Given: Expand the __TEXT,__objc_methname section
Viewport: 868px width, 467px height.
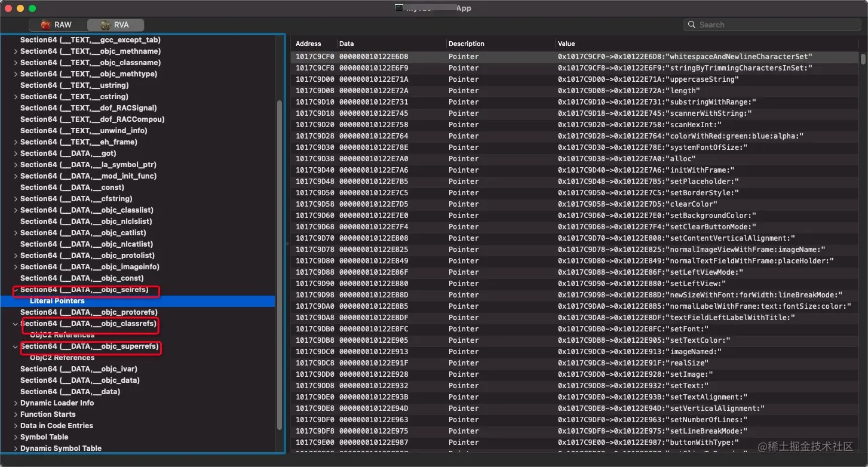Looking at the screenshot, I should (16, 51).
